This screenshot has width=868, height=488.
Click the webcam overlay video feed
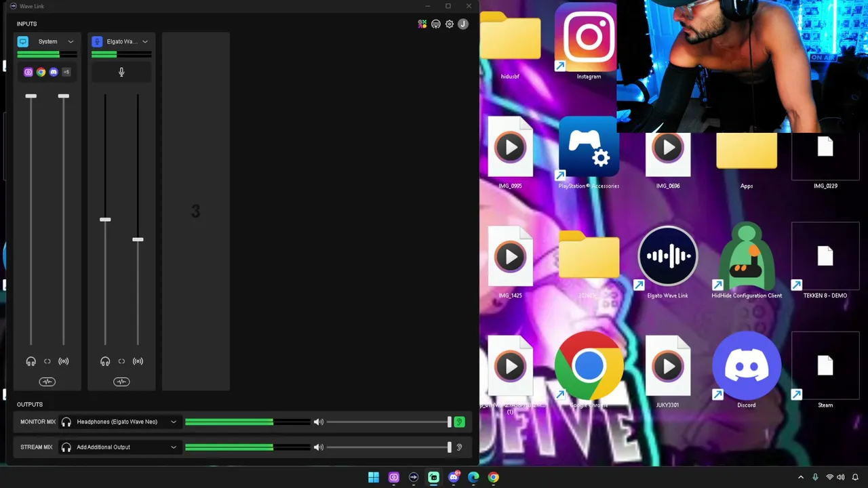pos(742,66)
